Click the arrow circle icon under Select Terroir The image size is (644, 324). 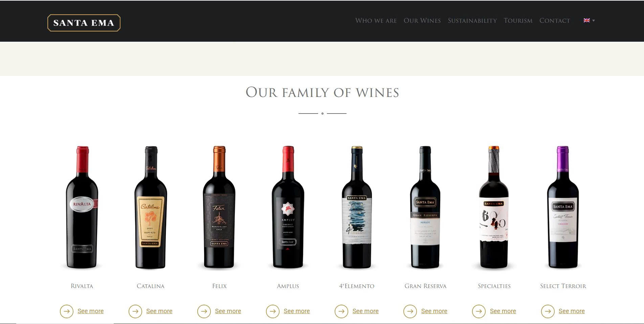(548, 311)
